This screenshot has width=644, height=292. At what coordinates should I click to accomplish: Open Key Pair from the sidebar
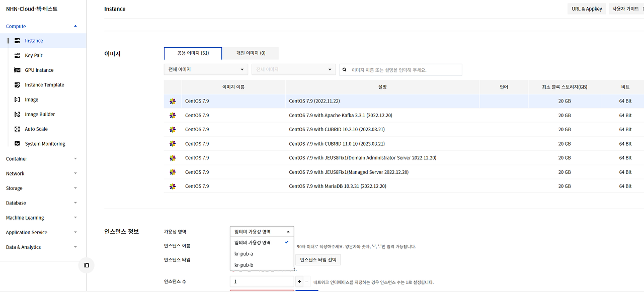click(33, 55)
